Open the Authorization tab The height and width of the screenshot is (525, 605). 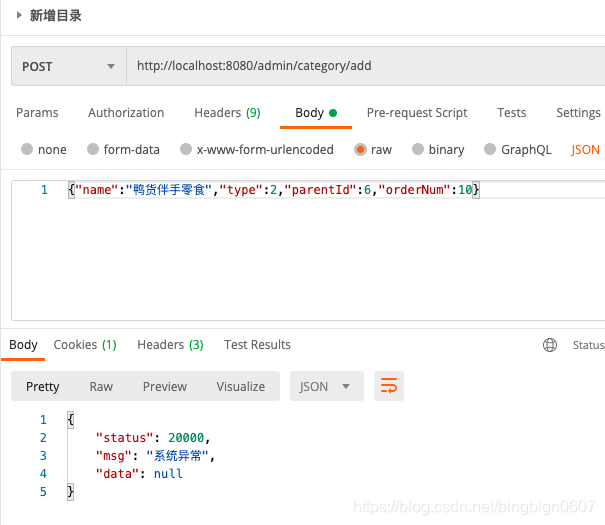(x=126, y=113)
